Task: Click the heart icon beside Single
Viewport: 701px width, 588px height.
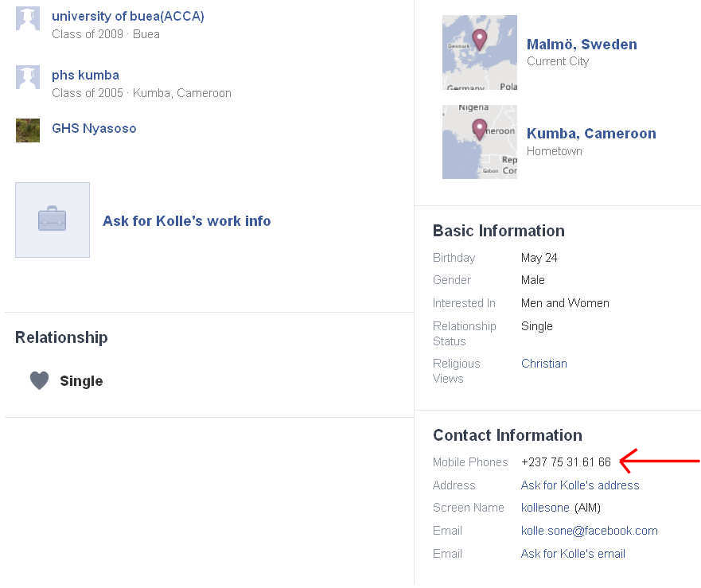Action: pos(39,380)
